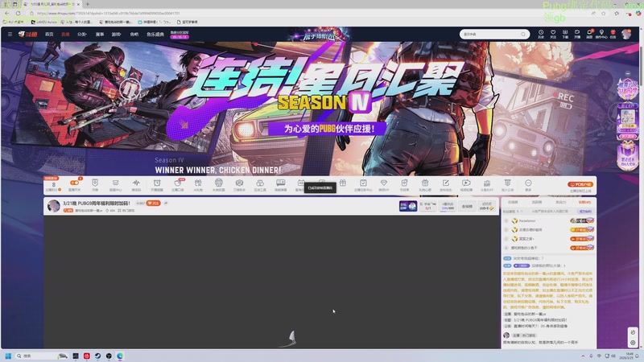The image size is (644, 362).
Task: Open the 创作中心 icon in header
Action: (601, 34)
